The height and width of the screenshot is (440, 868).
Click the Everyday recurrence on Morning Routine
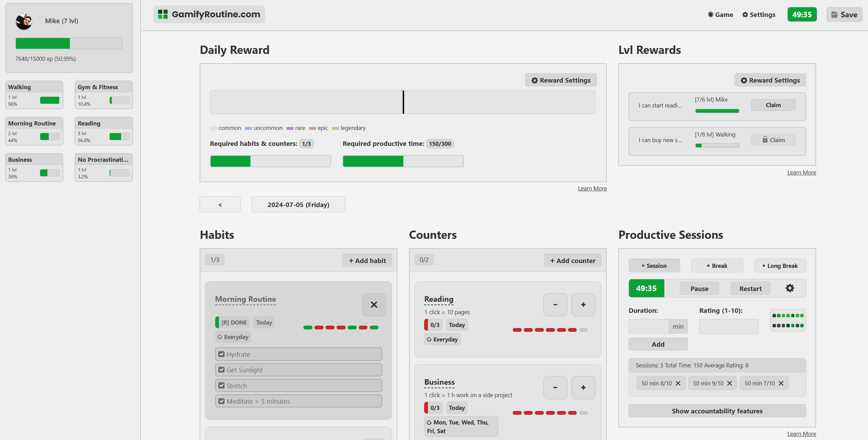(x=233, y=337)
